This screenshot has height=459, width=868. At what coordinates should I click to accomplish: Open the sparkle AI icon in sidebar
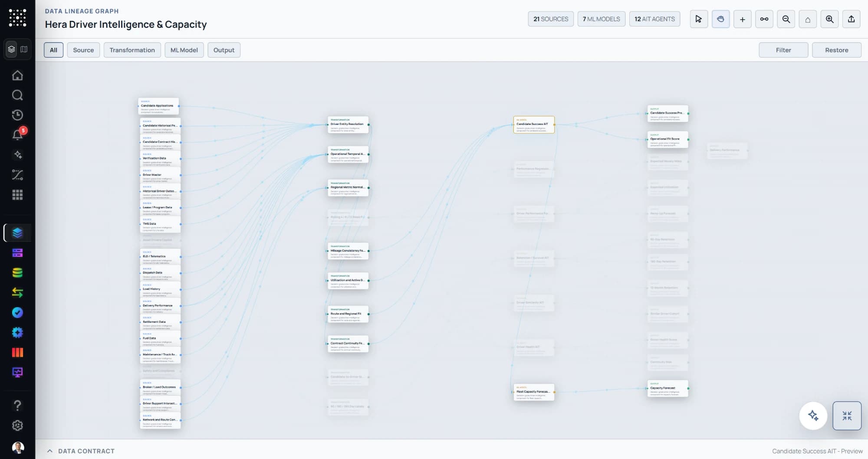pyautogui.click(x=17, y=155)
